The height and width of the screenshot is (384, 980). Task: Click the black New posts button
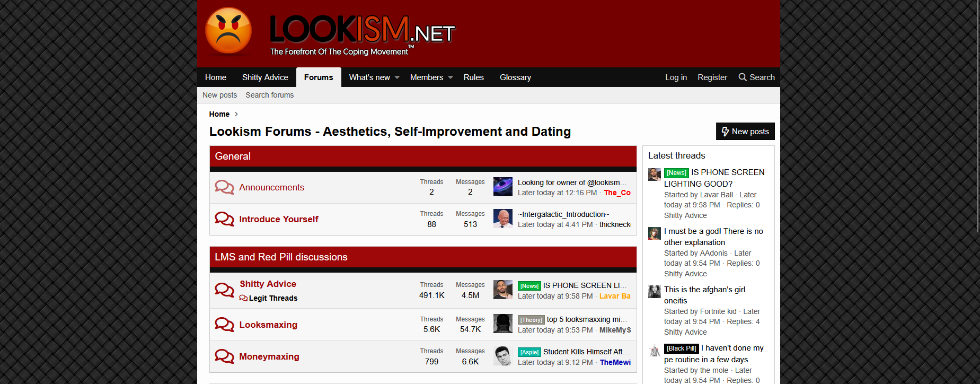coord(745,132)
